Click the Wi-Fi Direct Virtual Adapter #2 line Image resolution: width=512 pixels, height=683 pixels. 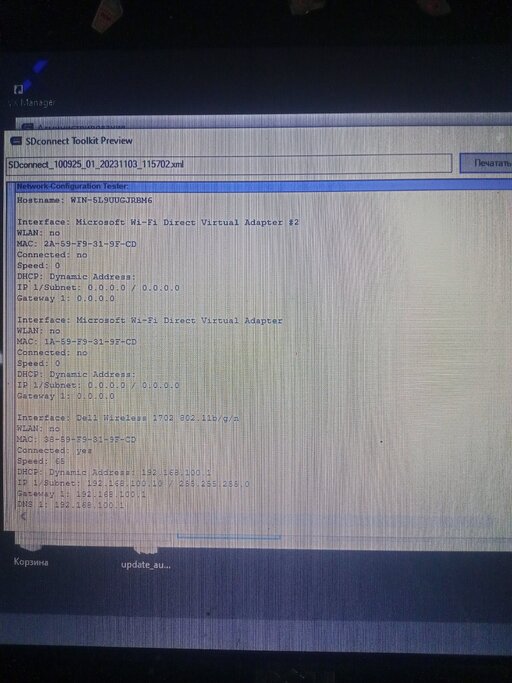[158, 223]
